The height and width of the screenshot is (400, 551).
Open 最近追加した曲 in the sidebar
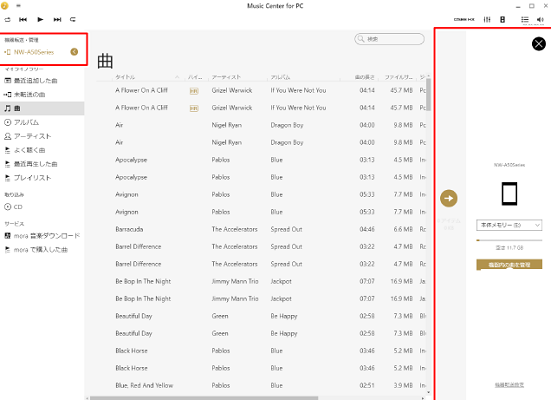35,80
